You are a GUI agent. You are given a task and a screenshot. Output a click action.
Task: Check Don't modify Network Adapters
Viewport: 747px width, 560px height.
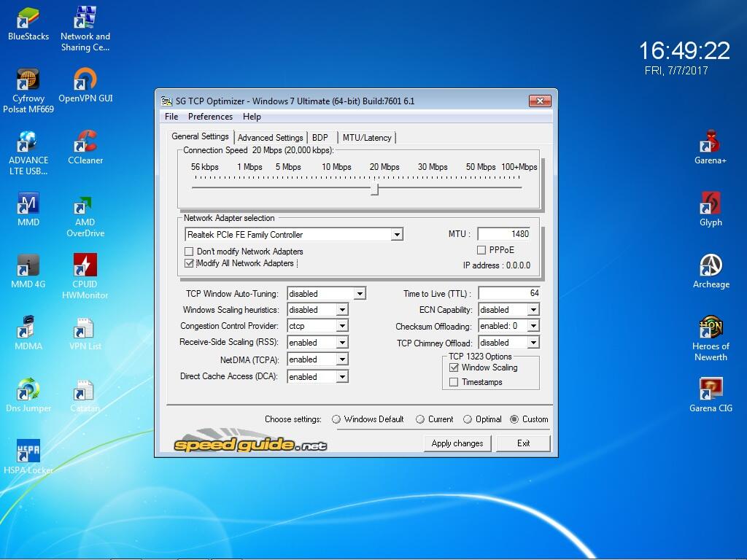tap(187, 252)
